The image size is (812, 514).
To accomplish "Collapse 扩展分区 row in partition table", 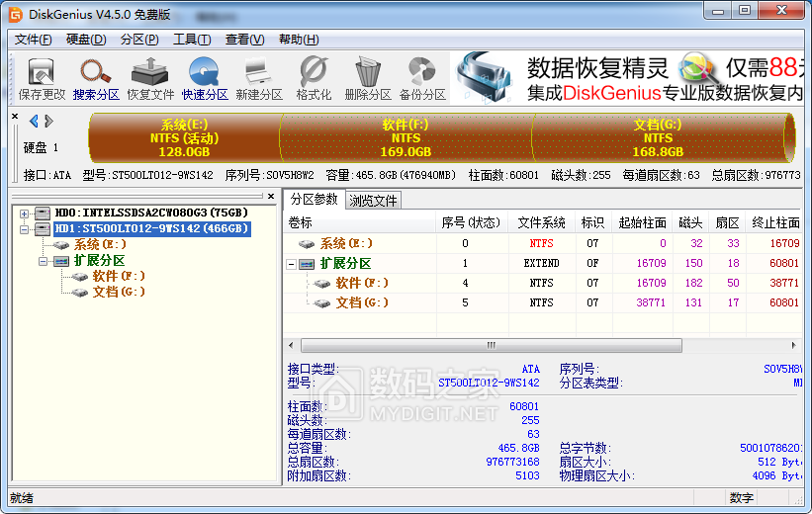I will 292,265.
